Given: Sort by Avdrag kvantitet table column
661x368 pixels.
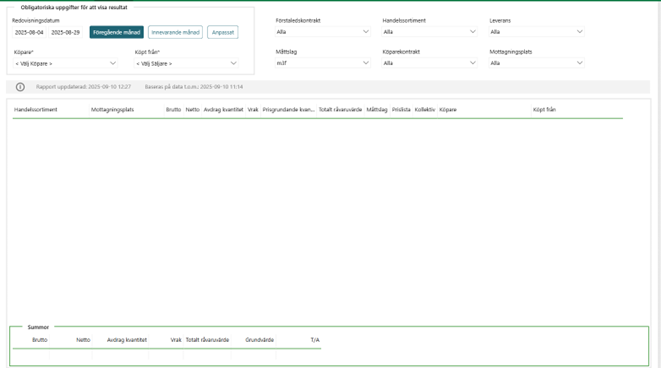Looking at the screenshot, I should [223, 110].
